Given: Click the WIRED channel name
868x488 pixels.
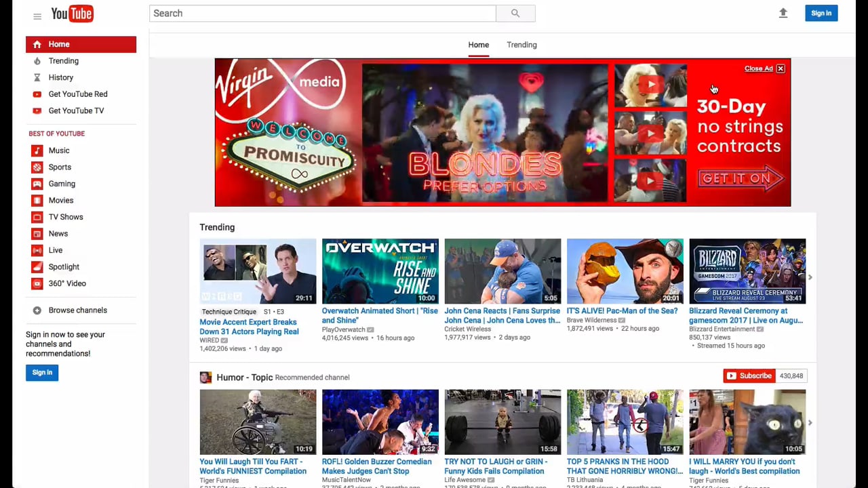Looking at the screenshot, I should (209, 340).
